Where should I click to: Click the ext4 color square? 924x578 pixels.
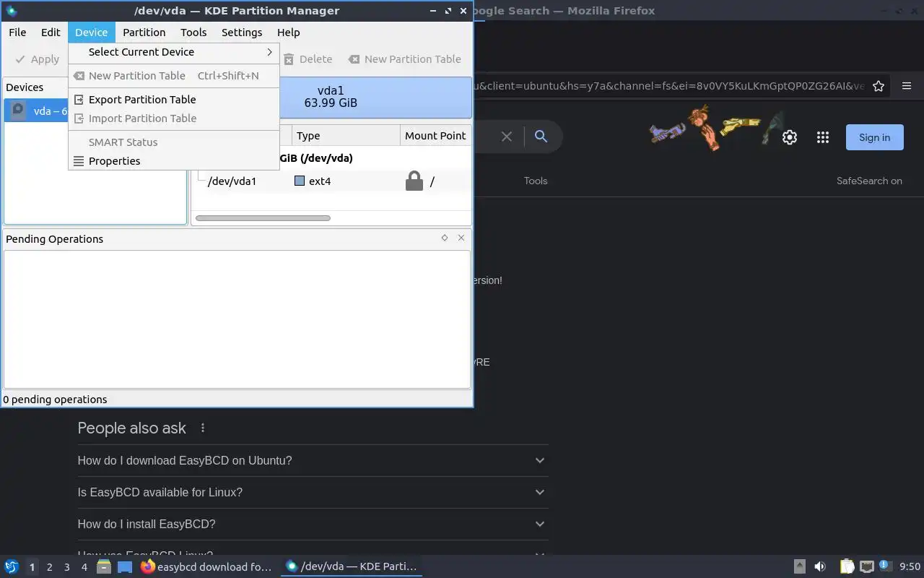pyautogui.click(x=300, y=181)
